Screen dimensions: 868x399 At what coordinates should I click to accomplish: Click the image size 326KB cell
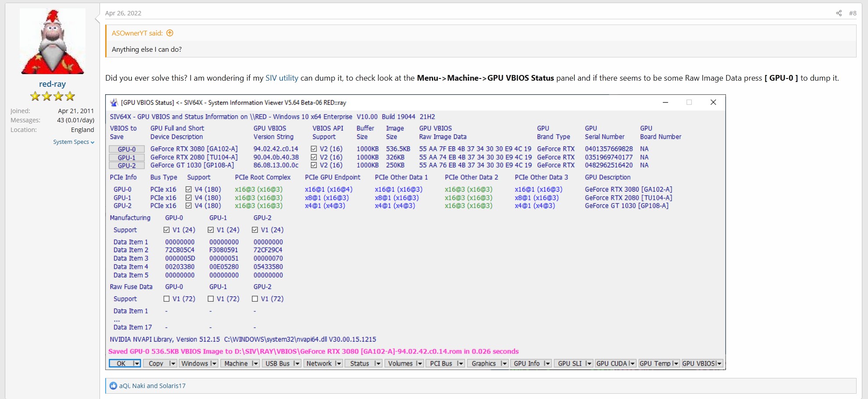pyautogui.click(x=395, y=157)
